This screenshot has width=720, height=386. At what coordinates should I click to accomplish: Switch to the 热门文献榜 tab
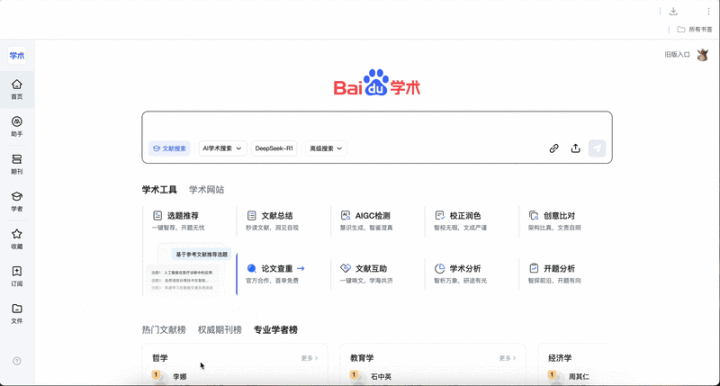point(164,330)
